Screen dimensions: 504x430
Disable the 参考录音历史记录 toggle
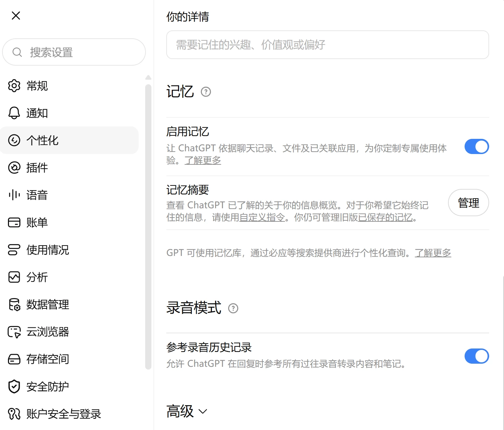click(477, 356)
